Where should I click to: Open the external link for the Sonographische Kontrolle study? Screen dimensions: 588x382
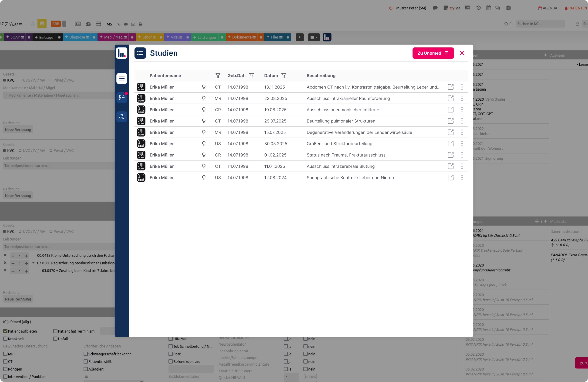point(450,178)
